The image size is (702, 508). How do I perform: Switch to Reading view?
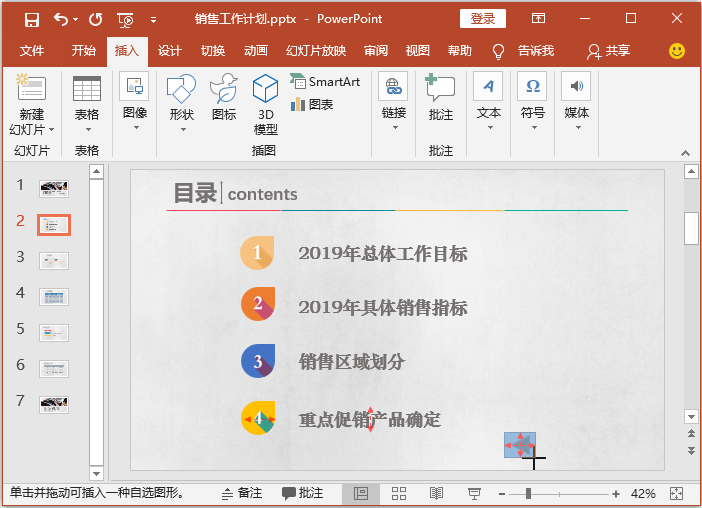tap(436, 494)
